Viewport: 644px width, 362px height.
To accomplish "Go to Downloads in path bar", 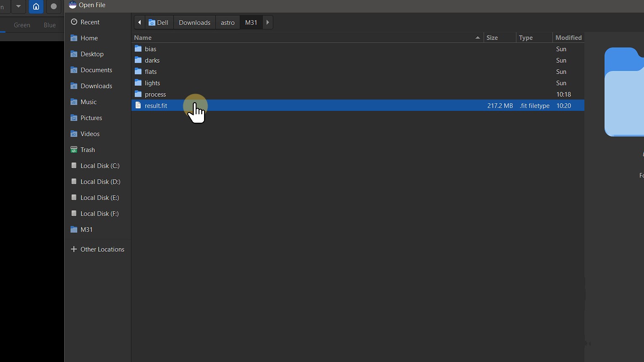I will 194,23.
